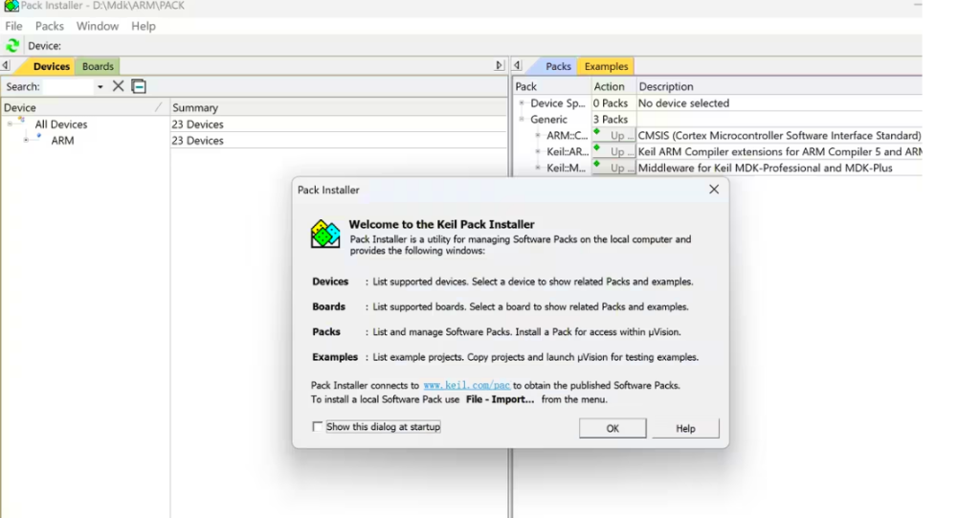Click the collapse all tree icon

(x=139, y=86)
